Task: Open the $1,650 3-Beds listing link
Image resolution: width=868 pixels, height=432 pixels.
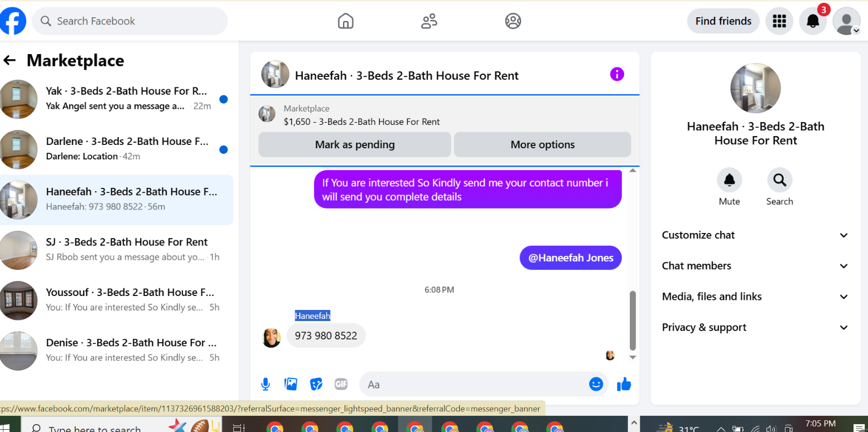Action: pyautogui.click(x=361, y=122)
